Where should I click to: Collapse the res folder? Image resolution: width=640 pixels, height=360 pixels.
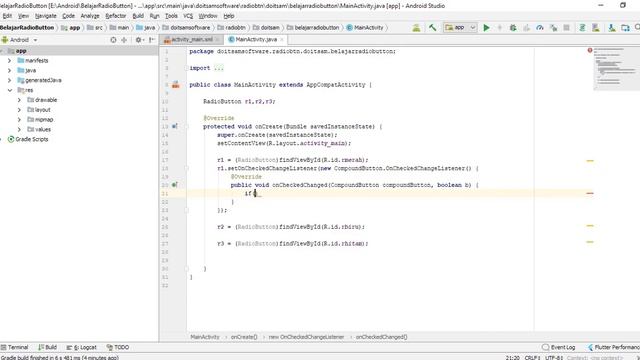coord(9,90)
